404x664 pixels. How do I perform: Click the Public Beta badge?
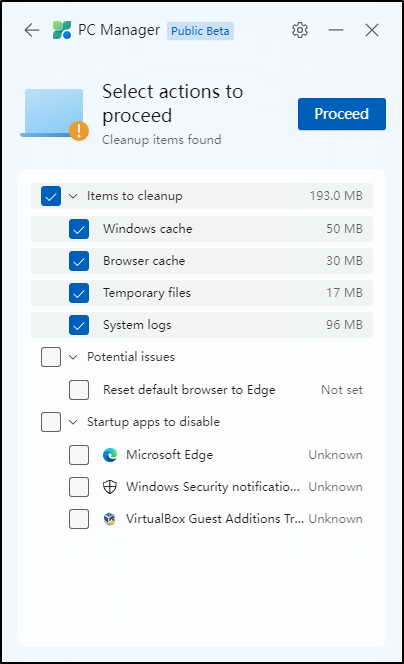200,31
